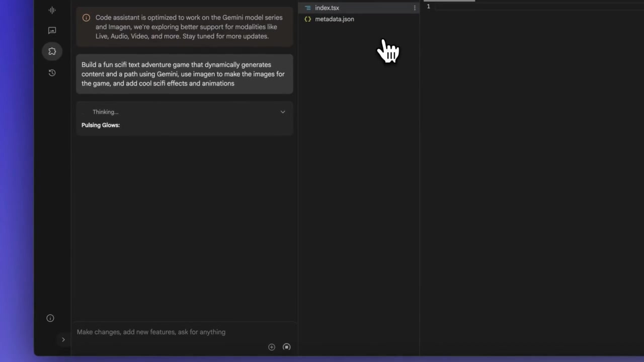Open the audio waveform sidebar icon
The height and width of the screenshot is (362, 644).
(52, 10)
